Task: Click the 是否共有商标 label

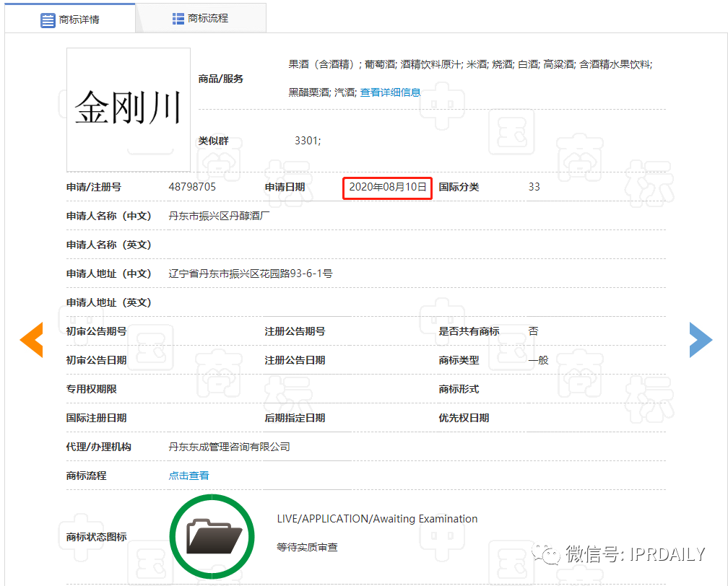Action: [469, 331]
